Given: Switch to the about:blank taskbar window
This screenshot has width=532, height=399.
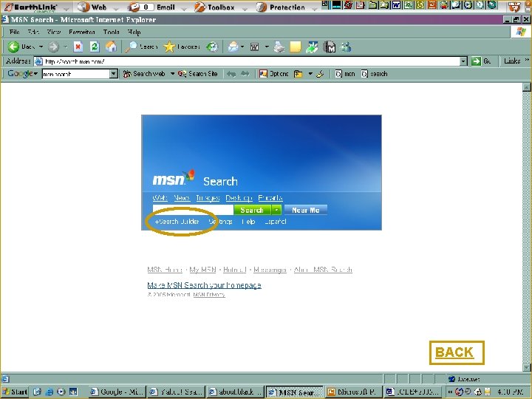Looking at the screenshot, I should coord(236,392).
